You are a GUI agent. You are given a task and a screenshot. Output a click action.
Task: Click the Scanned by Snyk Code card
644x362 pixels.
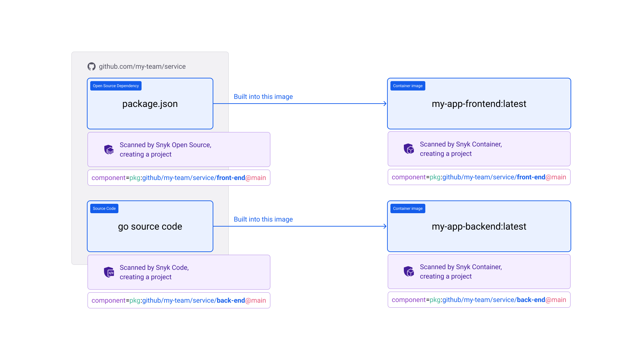click(x=179, y=272)
